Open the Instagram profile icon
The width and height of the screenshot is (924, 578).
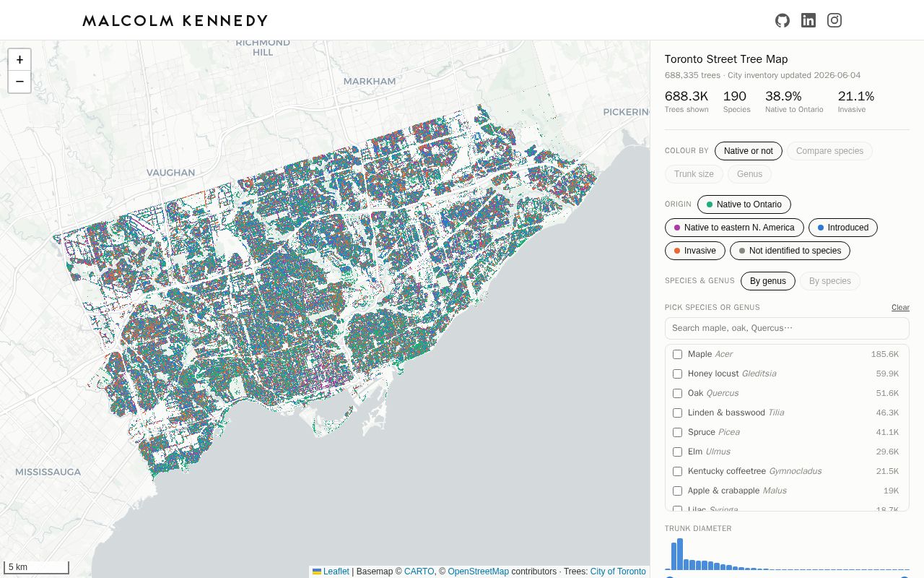coord(834,20)
